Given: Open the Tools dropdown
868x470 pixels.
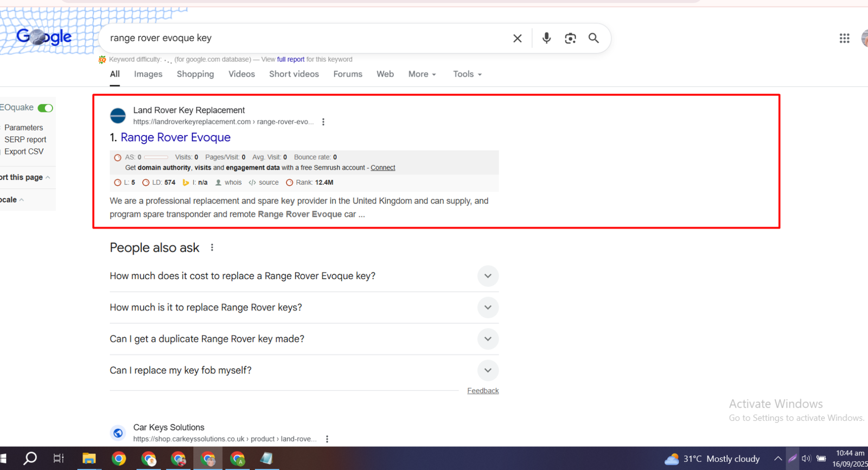Looking at the screenshot, I should 467,74.
